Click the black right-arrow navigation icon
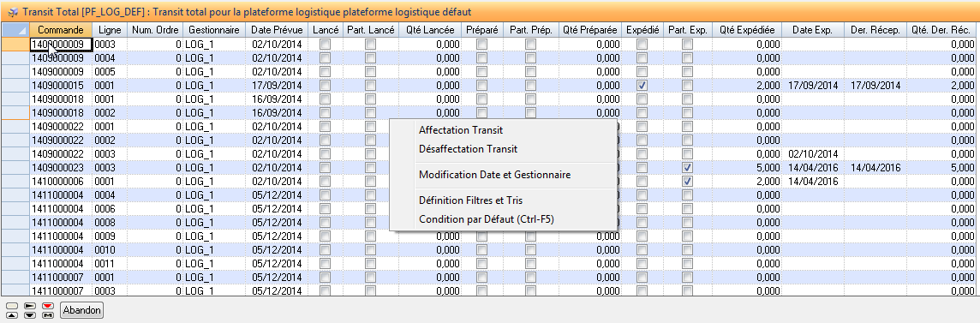Viewport: 980px width, 323px height. [x=30, y=306]
